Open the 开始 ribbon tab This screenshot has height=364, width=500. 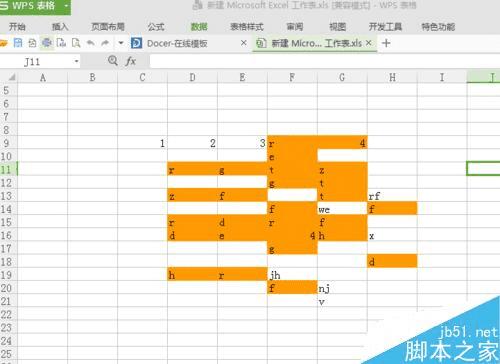(17, 27)
